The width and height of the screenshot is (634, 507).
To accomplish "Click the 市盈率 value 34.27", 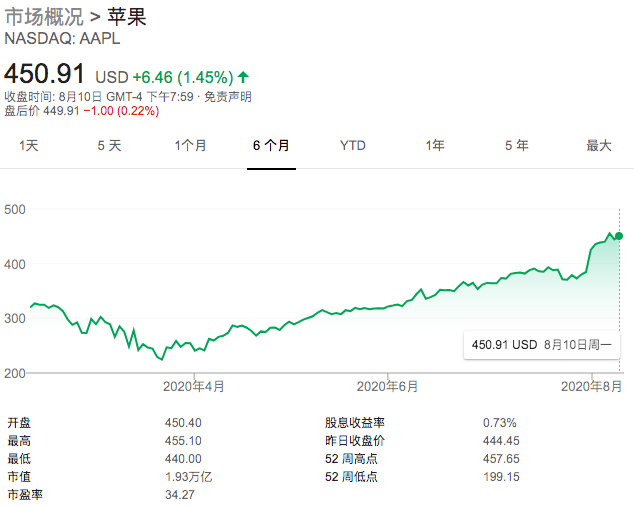I will pyautogui.click(x=180, y=494).
